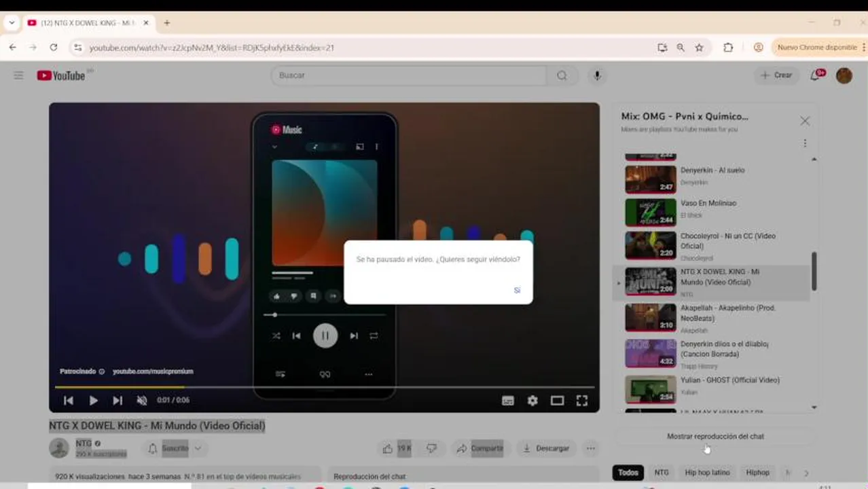Open a new Chrome tab
Viewport: 868px width, 489px height.
pos(166,22)
